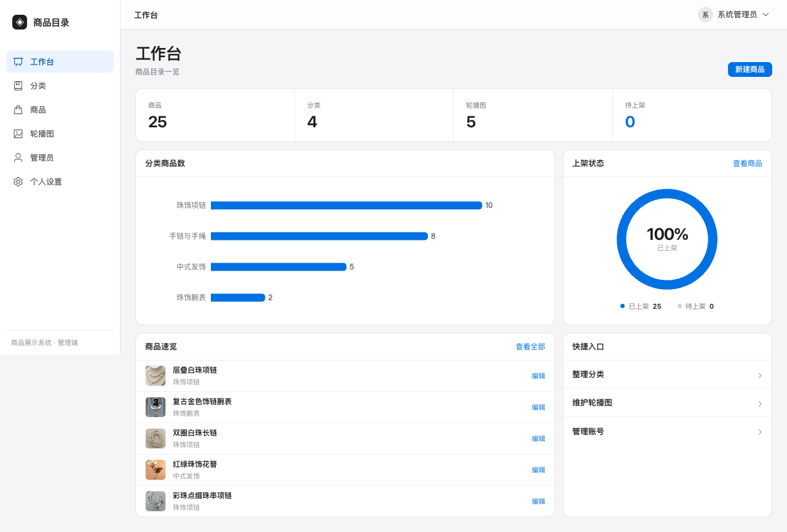Click the 工作台 presentation board icon
The image size is (787, 532).
tap(18, 62)
